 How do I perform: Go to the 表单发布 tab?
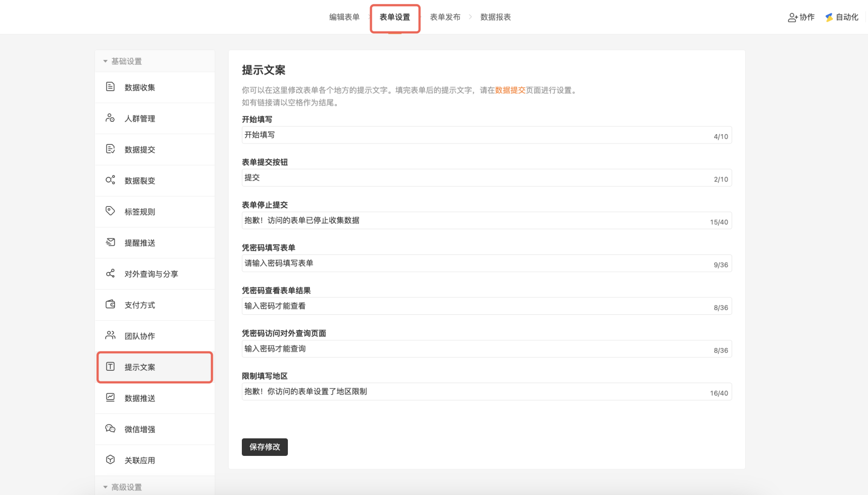pos(445,17)
